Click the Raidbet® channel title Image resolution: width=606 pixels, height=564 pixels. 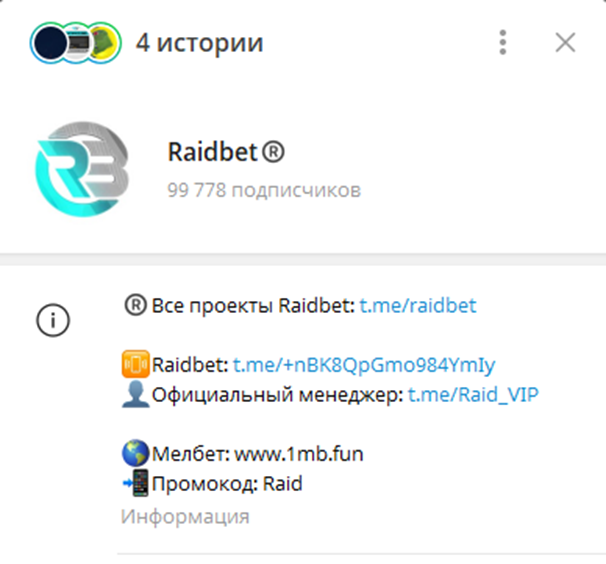pos(226,152)
